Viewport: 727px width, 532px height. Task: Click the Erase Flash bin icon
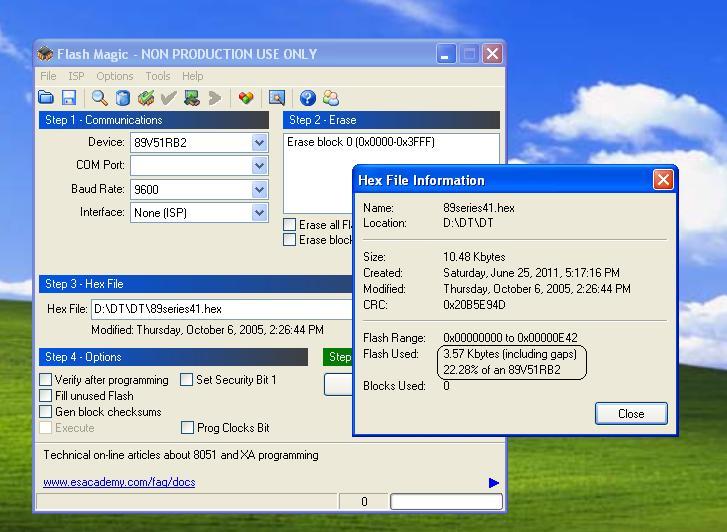coord(122,98)
